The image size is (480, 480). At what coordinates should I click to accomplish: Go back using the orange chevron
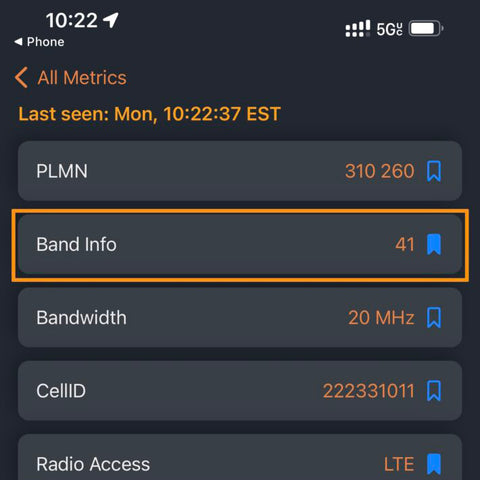click(21, 77)
